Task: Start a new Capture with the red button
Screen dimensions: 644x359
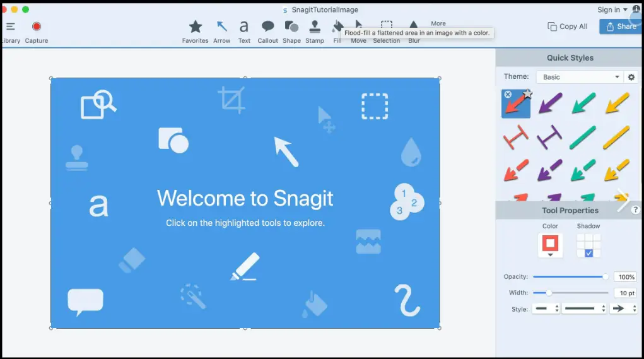Action: point(37,26)
